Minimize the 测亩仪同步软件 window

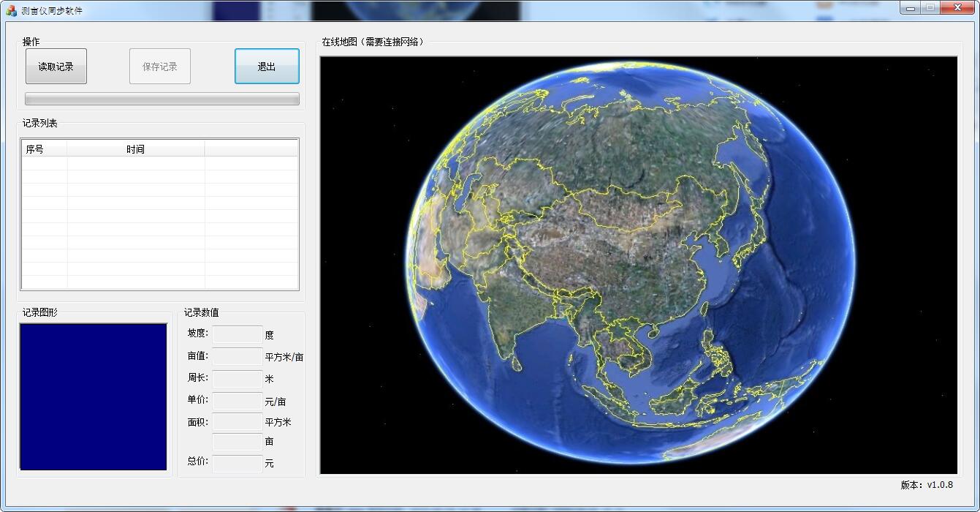(x=910, y=8)
